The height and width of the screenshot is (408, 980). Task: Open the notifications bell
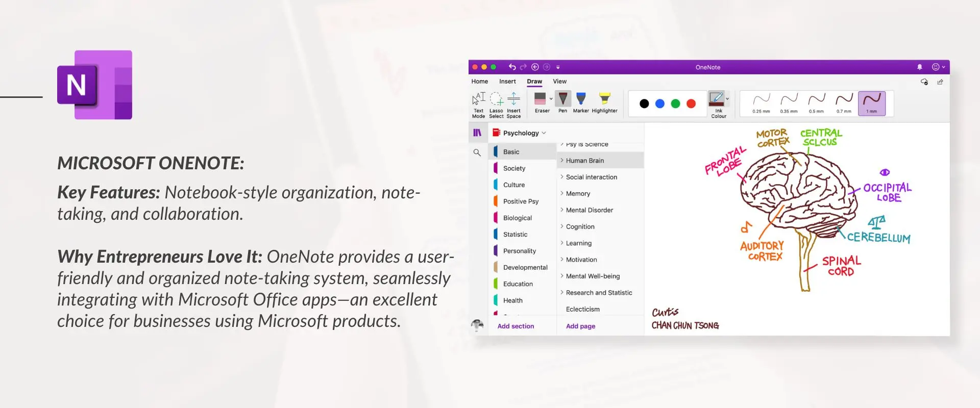pyautogui.click(x=920, y=67)
